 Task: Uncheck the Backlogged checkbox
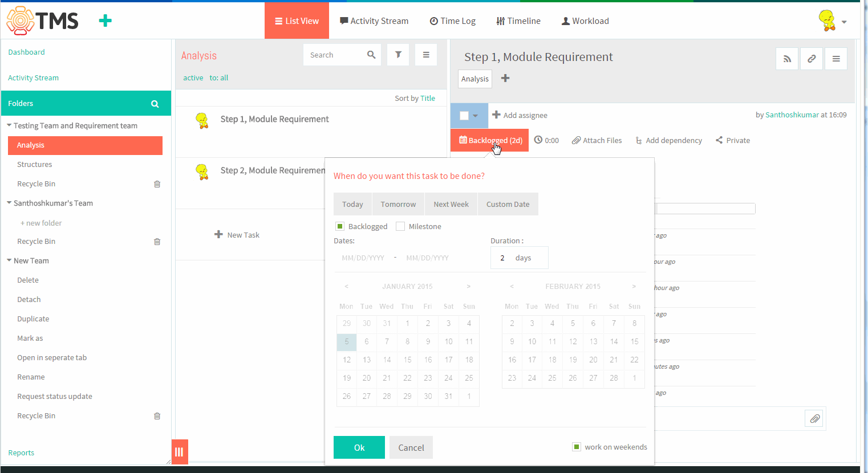click(340, 226)
